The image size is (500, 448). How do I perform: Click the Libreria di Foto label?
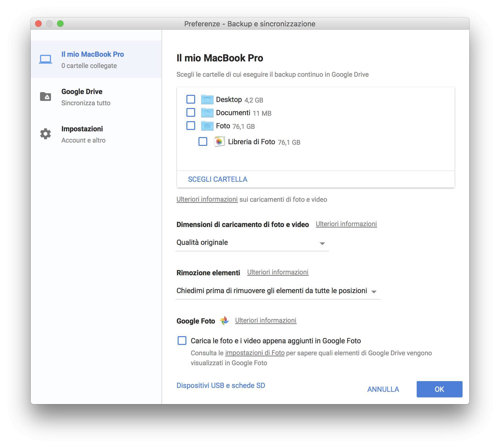(251, 142)
